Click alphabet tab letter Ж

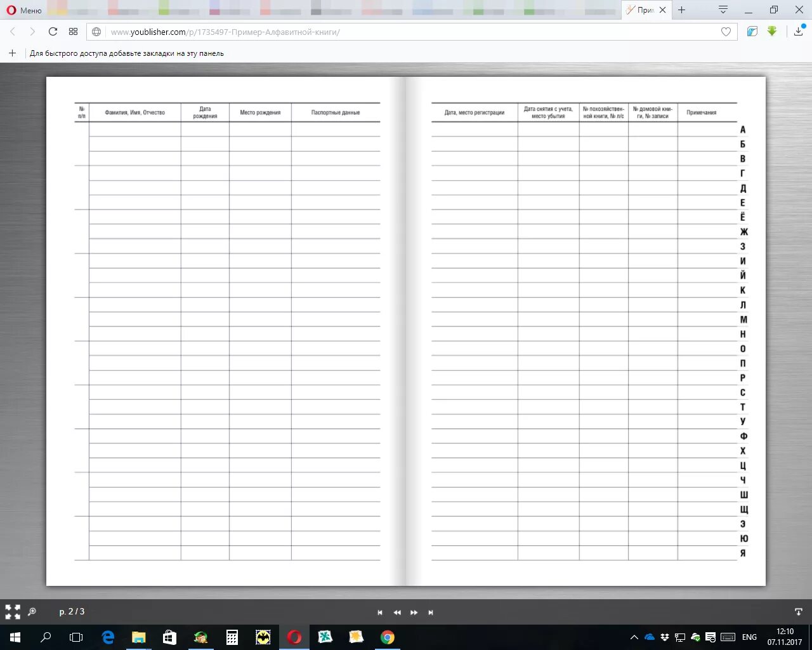click(x=743, y=232)
